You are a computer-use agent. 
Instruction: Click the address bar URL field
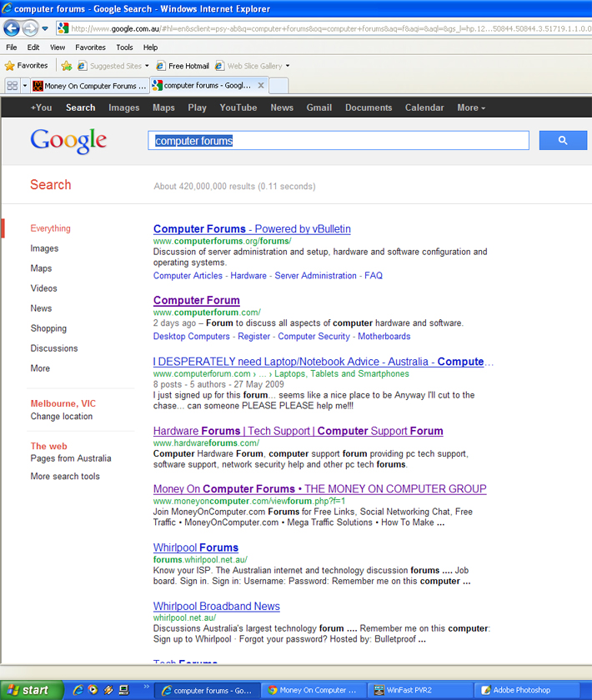point(324,28)
